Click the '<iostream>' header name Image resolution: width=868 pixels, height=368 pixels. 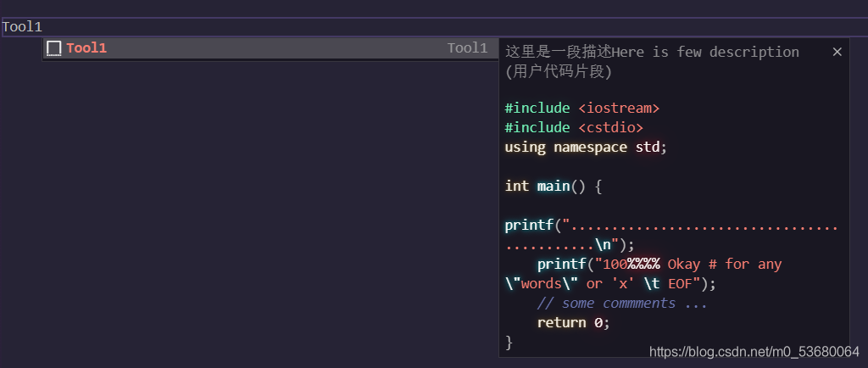click(x=619, y=108)
